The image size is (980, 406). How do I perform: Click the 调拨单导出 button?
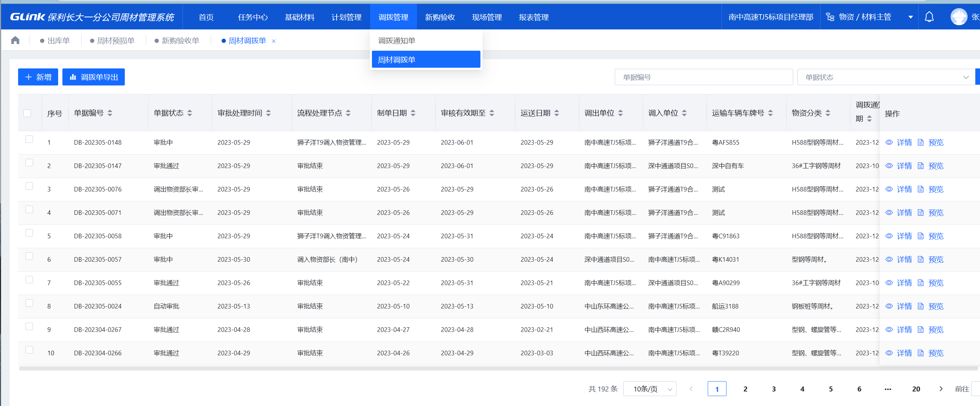click(94, 77)
